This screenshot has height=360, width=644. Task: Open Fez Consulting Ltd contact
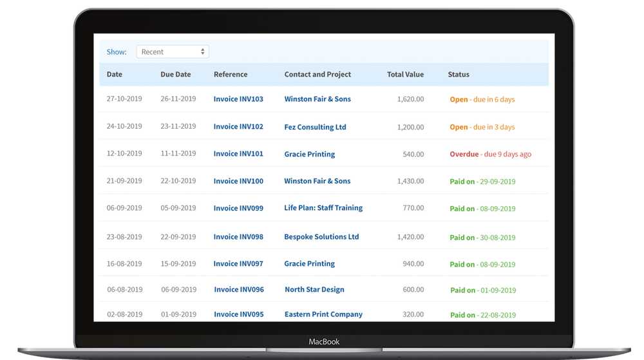pos(315,127)
